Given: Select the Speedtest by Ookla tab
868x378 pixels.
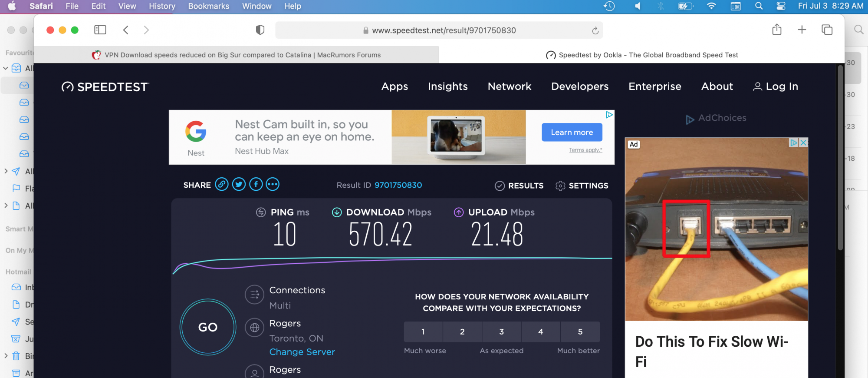Looking at the screenshot, I should point(642,55).
